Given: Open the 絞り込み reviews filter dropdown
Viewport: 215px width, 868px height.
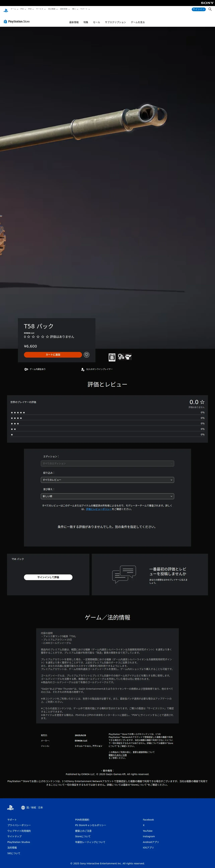Looking at the screenshot, I should tap(107, 480).
